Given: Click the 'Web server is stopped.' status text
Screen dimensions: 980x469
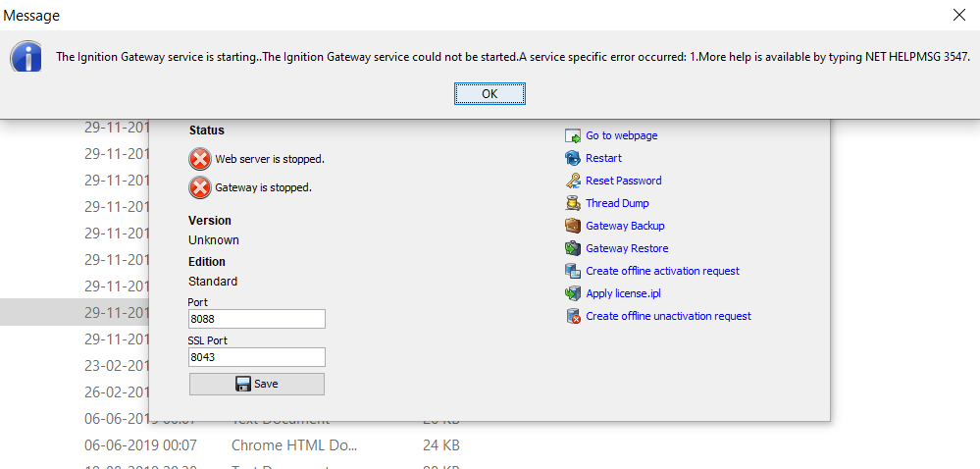Looking at the screenshot, I should coord(270,159).
